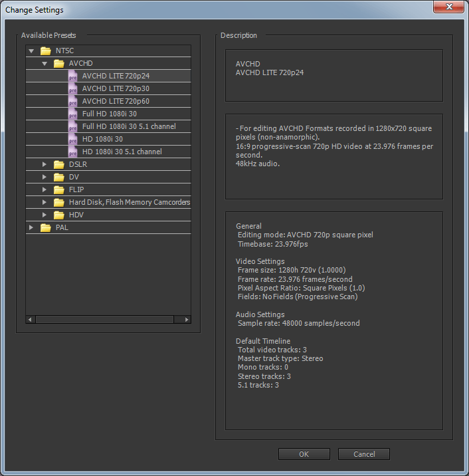Click preset icon beside Full HD 1080i 30 5.1 channel
The width and height of the screenshot is (469, 476).
pyautogui.click(x=73, y=126)
